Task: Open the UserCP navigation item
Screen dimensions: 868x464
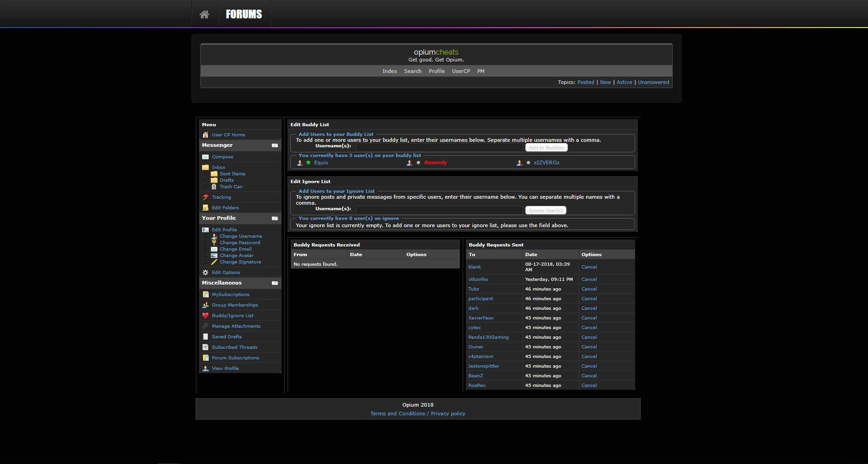Action: (461, 71)
